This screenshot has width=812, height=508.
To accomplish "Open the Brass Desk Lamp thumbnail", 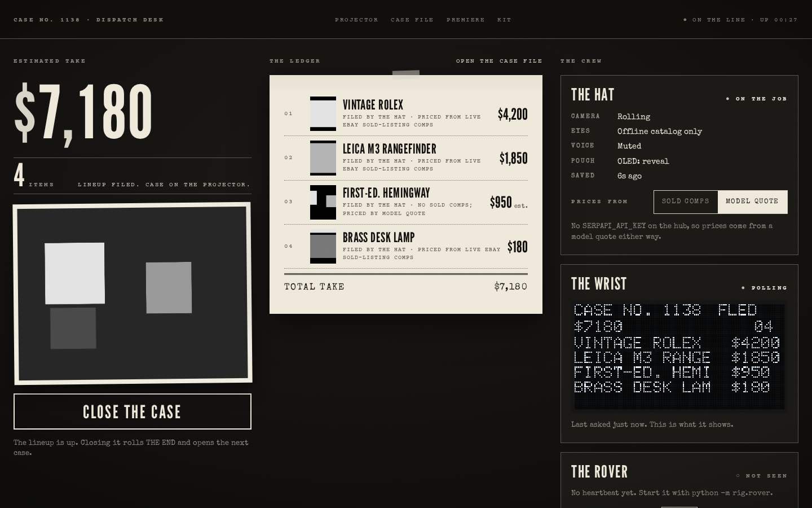I will coord(323,247).
